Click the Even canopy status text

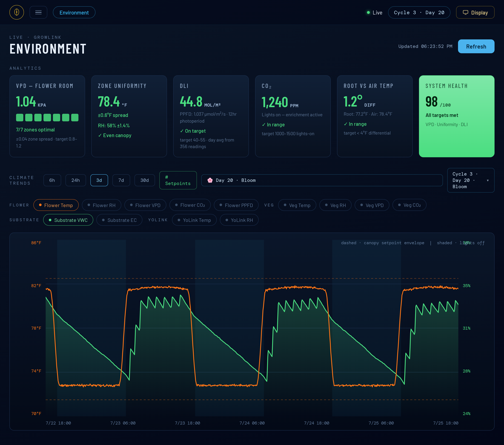[115, 135]
